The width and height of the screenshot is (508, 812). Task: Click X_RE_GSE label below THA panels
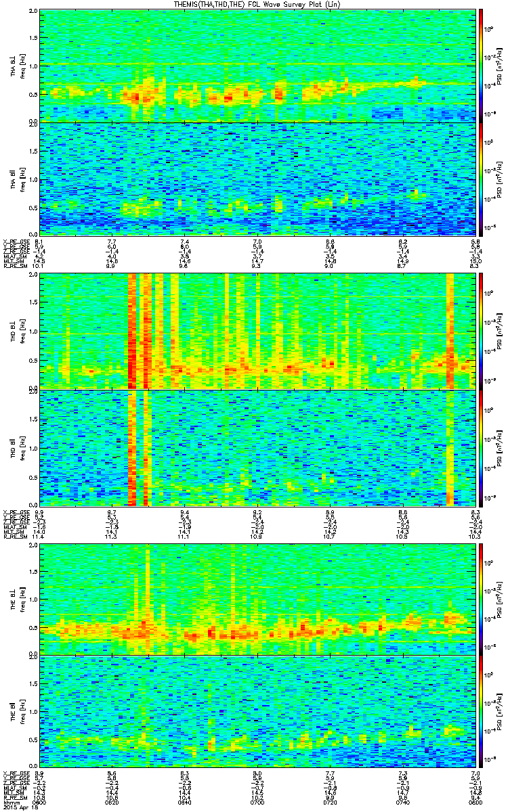coord(16,242)
